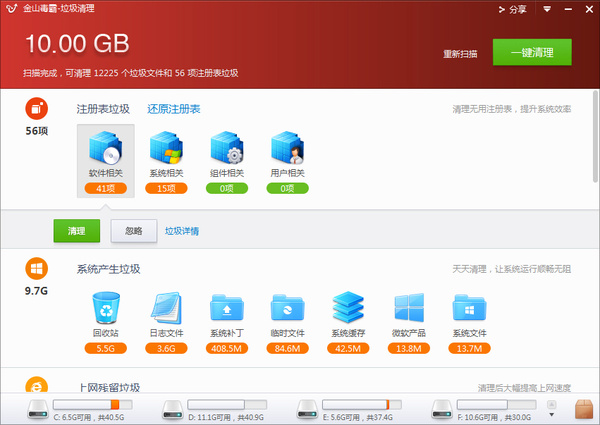Click the 84.6M size badge

click(x=287, y=348)
